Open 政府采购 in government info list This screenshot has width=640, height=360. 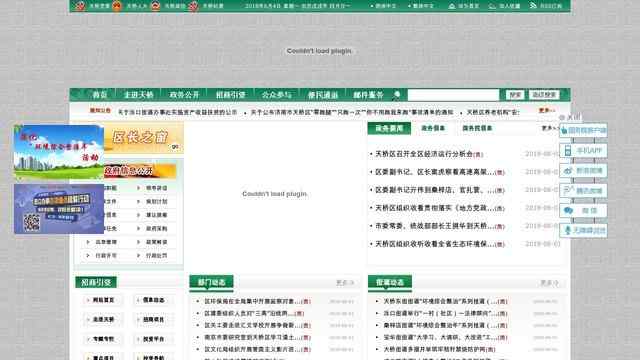pos(156,228)
